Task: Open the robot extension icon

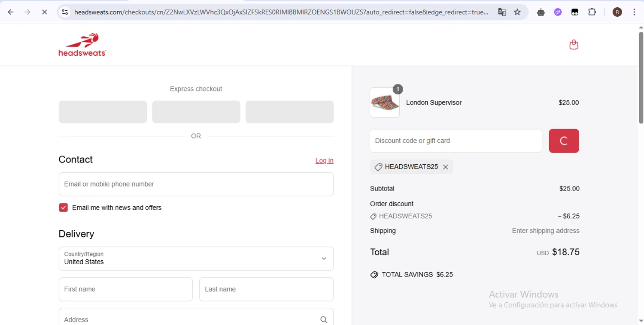Action: point(541,12)
